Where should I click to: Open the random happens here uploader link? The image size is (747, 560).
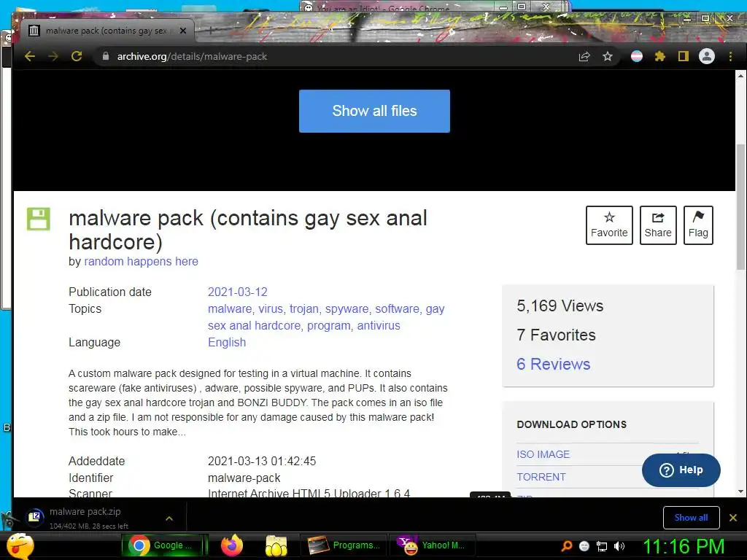[141, 262]
